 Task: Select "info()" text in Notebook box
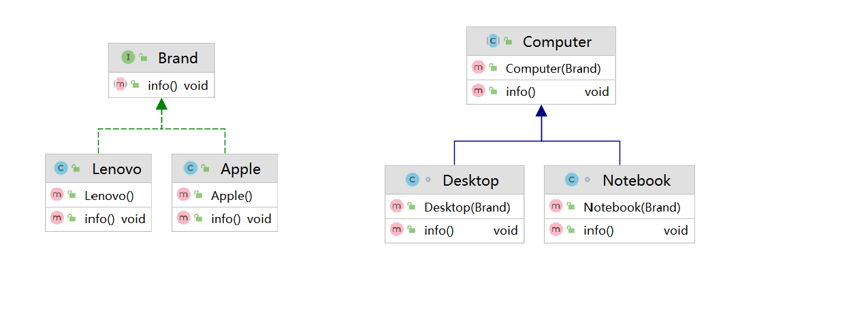[x=598, y=231]
